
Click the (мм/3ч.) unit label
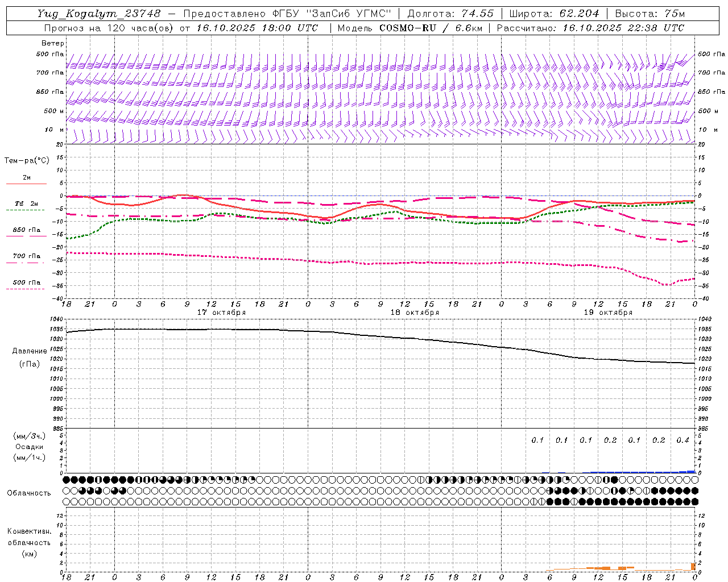[30, 436]
